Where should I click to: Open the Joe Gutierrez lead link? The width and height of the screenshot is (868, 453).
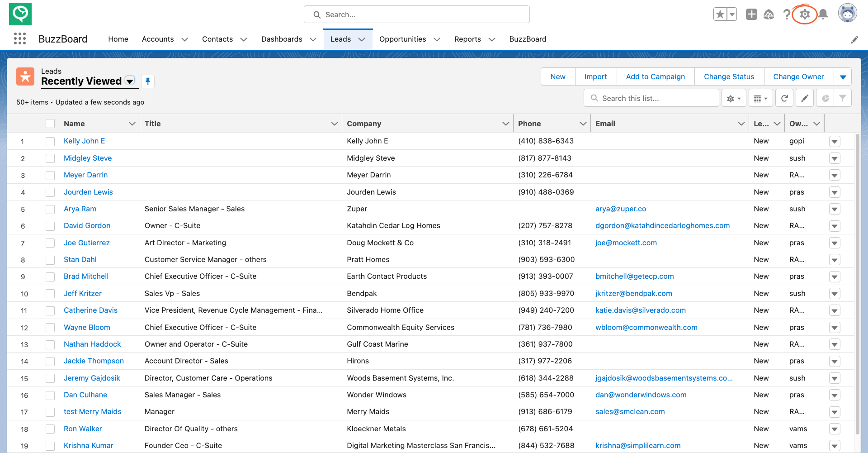pos(87,243)
